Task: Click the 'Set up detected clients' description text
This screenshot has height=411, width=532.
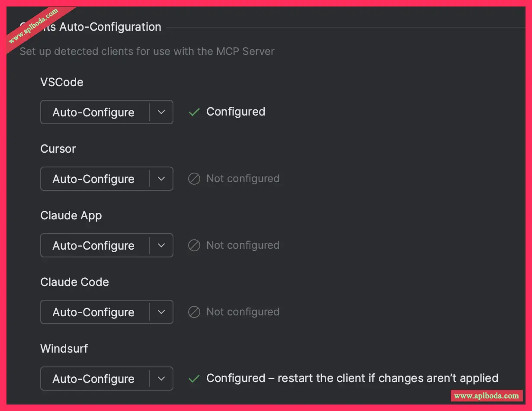Action: [x=147, y=51]
